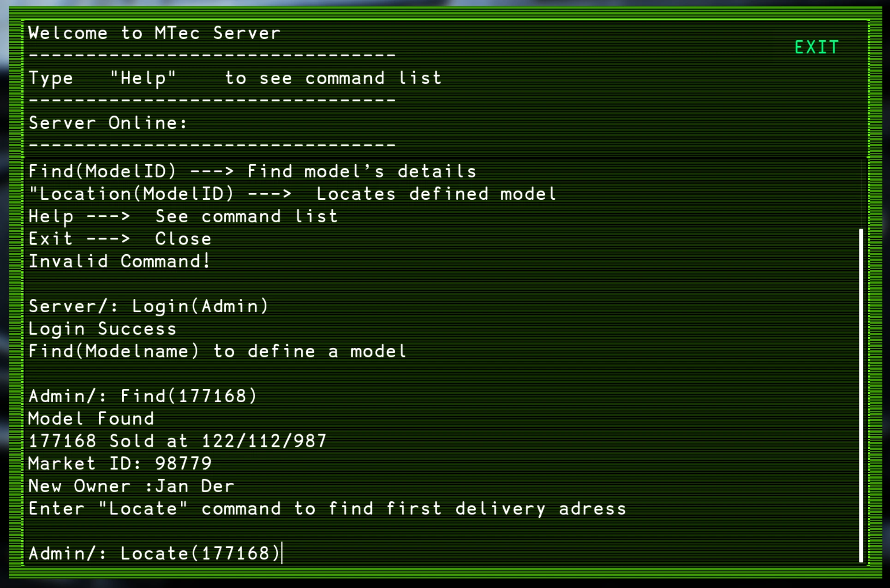Screen dimensions: 890x588
Task: Click the 'Enter "Locate" command' instruction line
Action: [327, 509]
